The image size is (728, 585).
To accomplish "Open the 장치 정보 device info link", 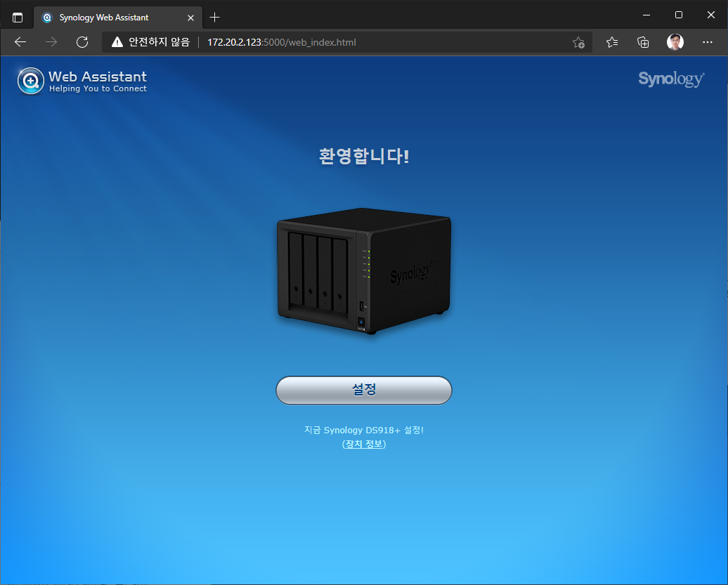I will 364,444.
